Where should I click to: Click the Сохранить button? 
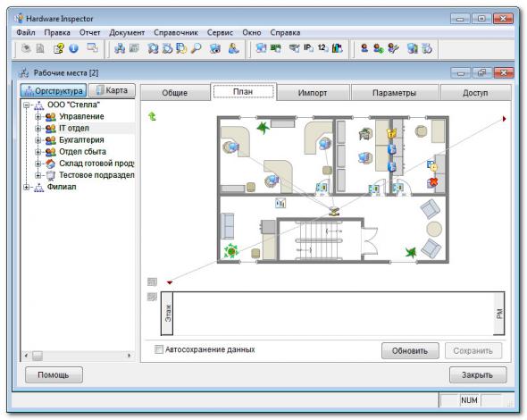pos(473,350)
